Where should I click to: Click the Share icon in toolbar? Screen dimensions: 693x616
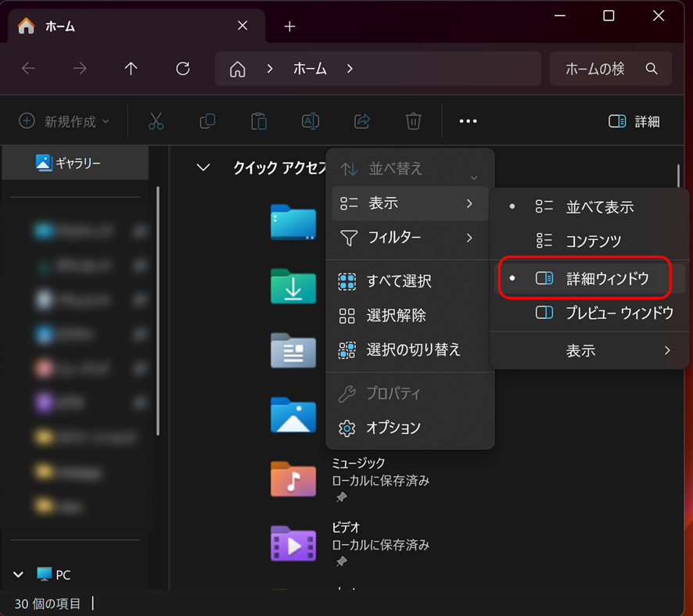tap(362, 121)
